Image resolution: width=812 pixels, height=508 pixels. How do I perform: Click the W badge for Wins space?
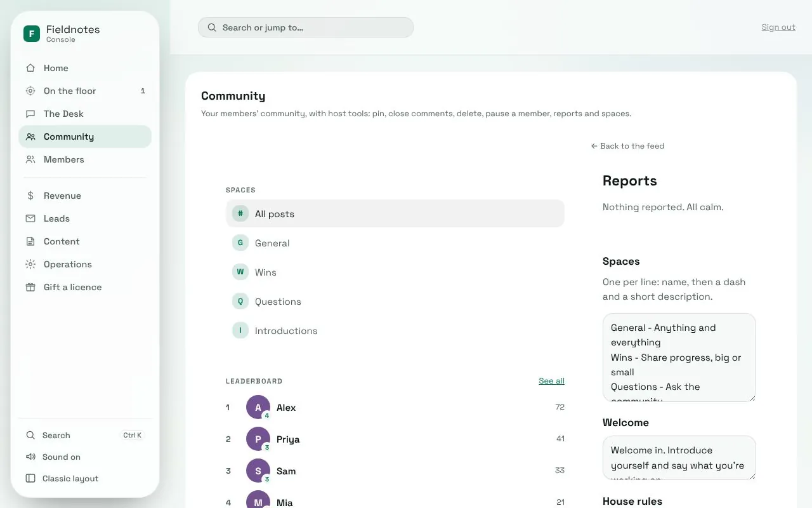pos(240,272)
